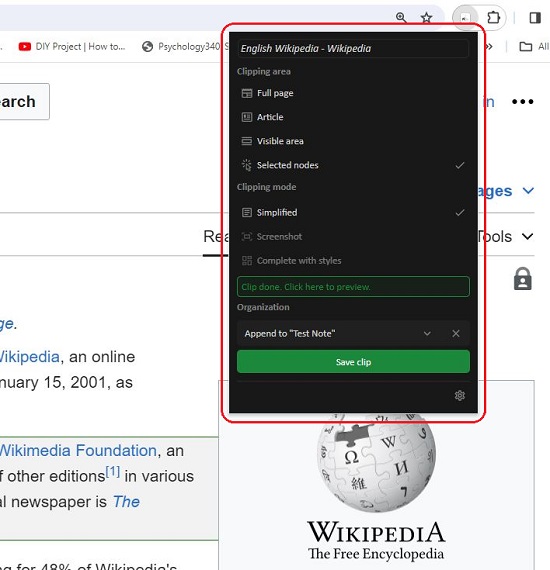Open the Joplin Web Clipper extension icon

pyautogui.click(x=465, y=17)
